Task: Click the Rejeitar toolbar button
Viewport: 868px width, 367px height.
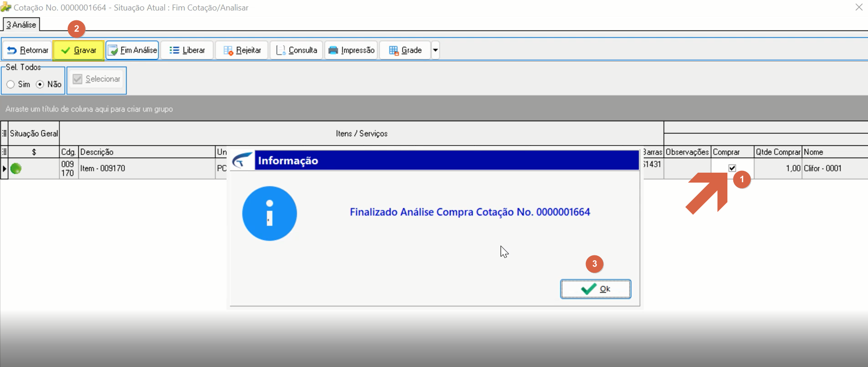Action: [242, 50]
